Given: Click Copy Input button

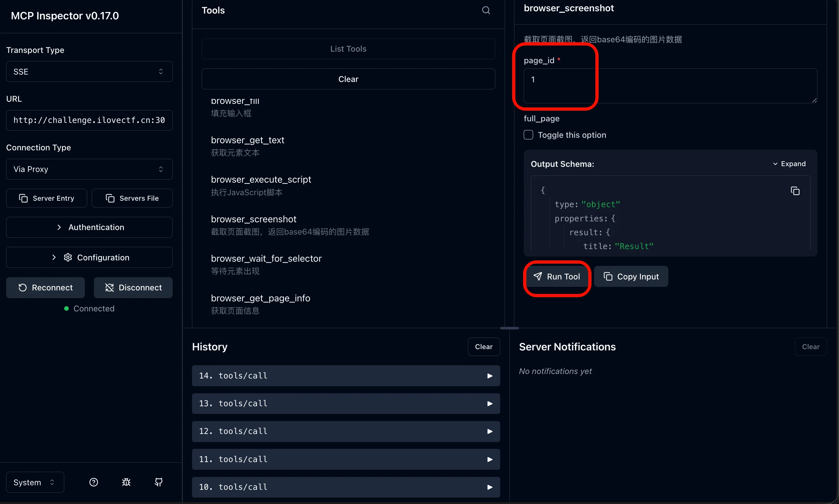Looking at the screenshot, I should pyautogui.click(x=631, y=277).
